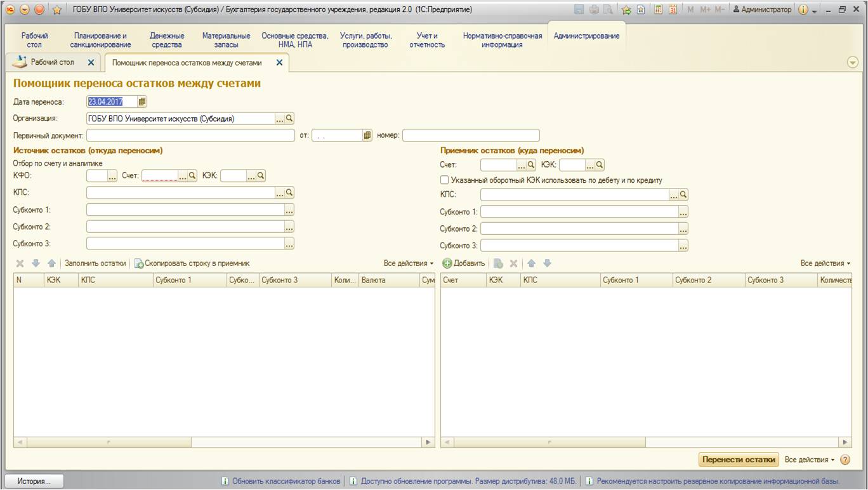Click the 1C main menu icon

tap(10, 10)
